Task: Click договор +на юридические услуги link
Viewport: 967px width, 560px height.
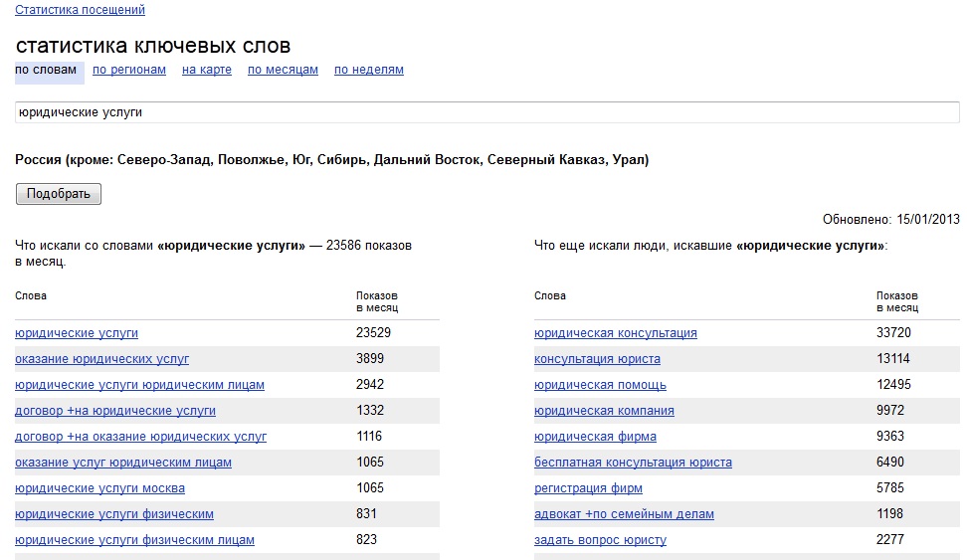Action: [115, 411]
